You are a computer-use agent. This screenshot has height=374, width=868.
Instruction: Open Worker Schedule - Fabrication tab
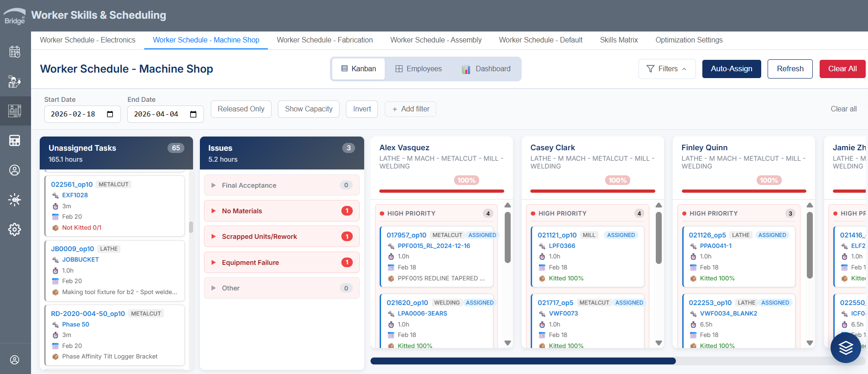point(324,40)
